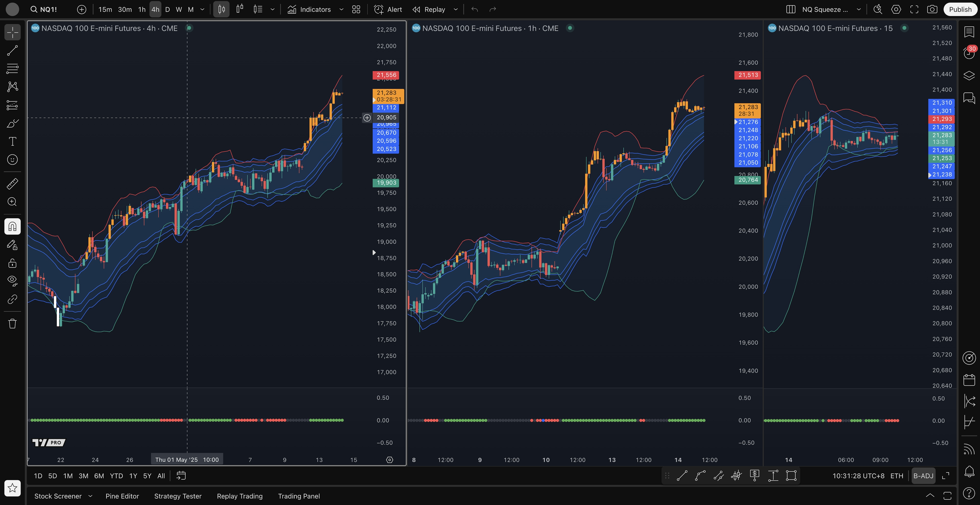
Task: Select the Measure ruler tool
Action: tap(12, 184)
